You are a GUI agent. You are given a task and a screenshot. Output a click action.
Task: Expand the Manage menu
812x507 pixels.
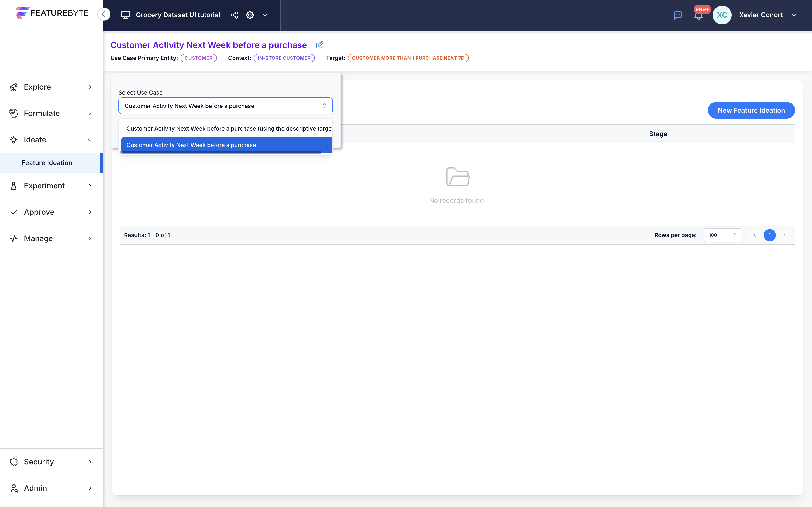coord(51,238)
